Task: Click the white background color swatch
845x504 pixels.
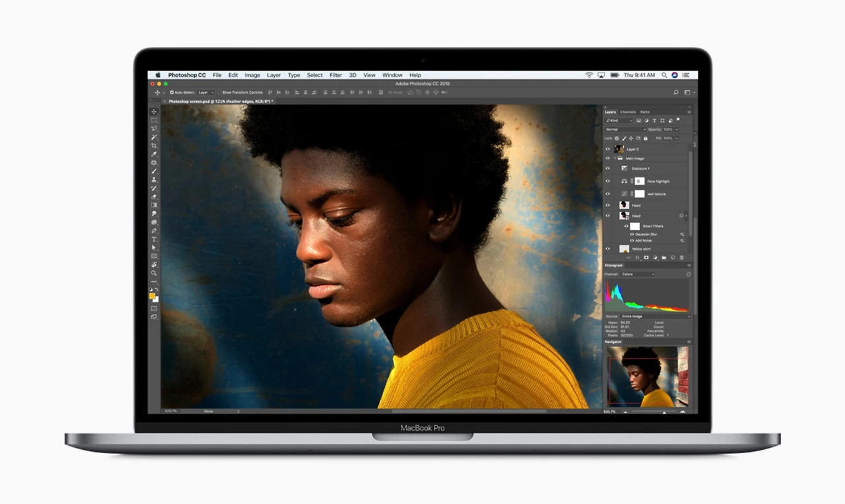Action: (156, 300)
